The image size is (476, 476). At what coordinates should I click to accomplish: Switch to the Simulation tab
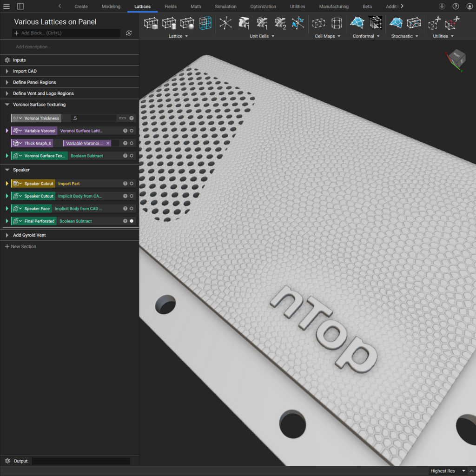click(x=225, y=7)
